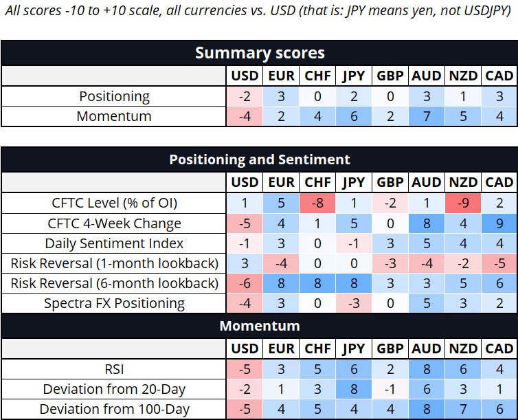Click the Deviation from 100-Day row label

114,409
